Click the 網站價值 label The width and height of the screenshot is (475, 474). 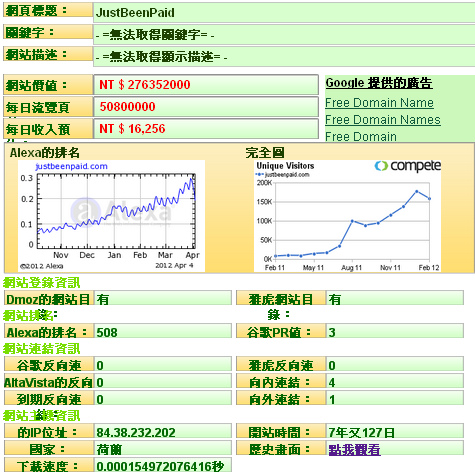[x=48, y=85]
